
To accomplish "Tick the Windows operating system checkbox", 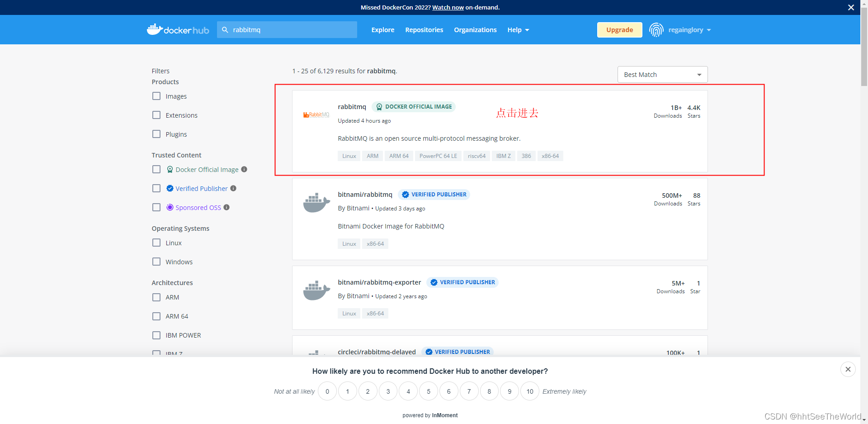I will 156,262.
